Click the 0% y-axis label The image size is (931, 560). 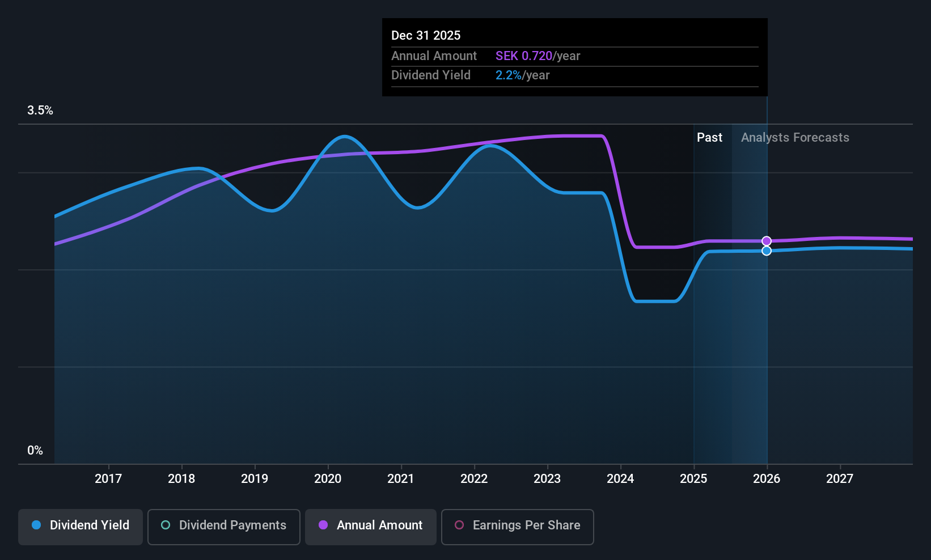[35, 451]
